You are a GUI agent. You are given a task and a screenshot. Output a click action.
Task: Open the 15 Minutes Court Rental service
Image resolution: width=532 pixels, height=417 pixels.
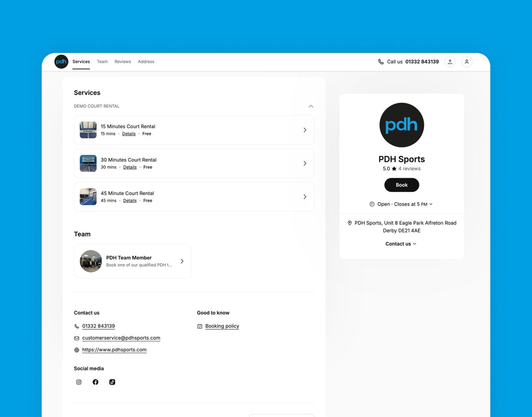[194, 130]
